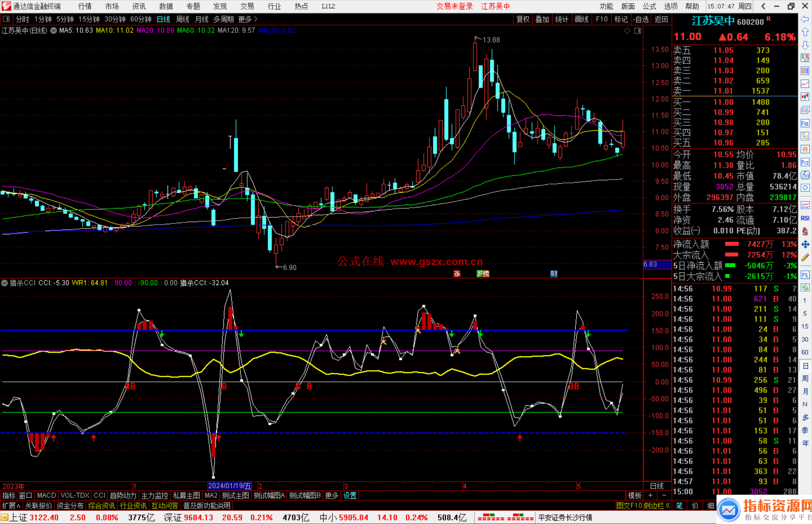Click the FS icon in right sidebar
812x524 pixels.
(x=805, y=275)
